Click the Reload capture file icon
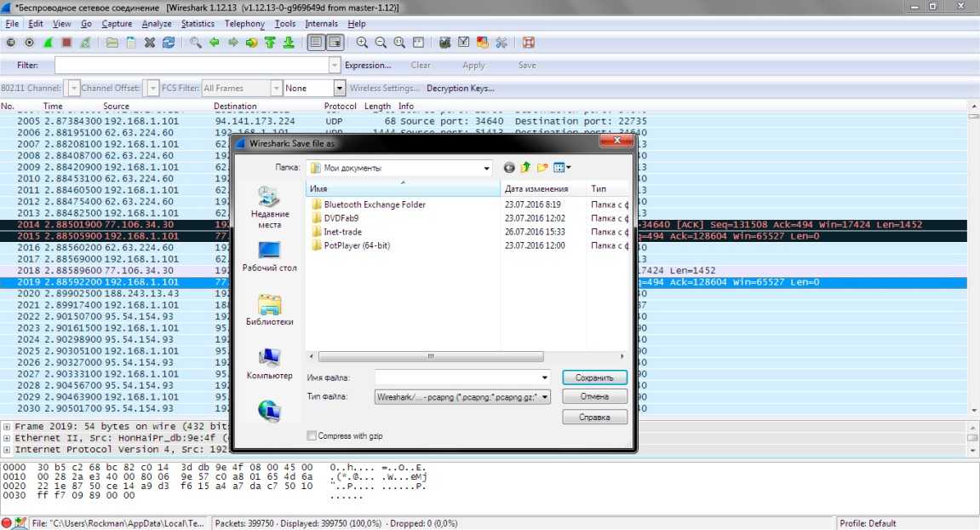Viewport: 980px width, 530px height. pos(168,43)
